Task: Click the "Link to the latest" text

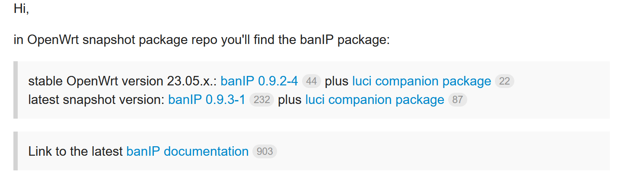Action: pos(75,151)
